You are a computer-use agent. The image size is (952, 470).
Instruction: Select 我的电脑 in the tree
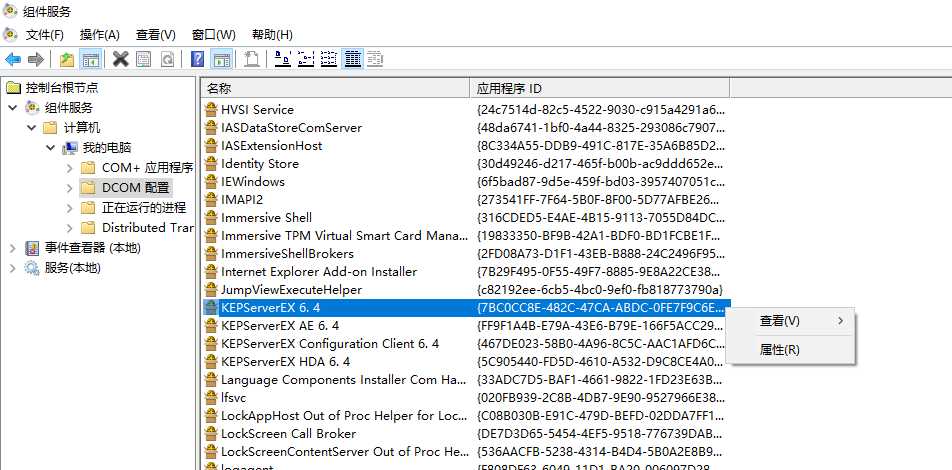(x=107, y=148)
